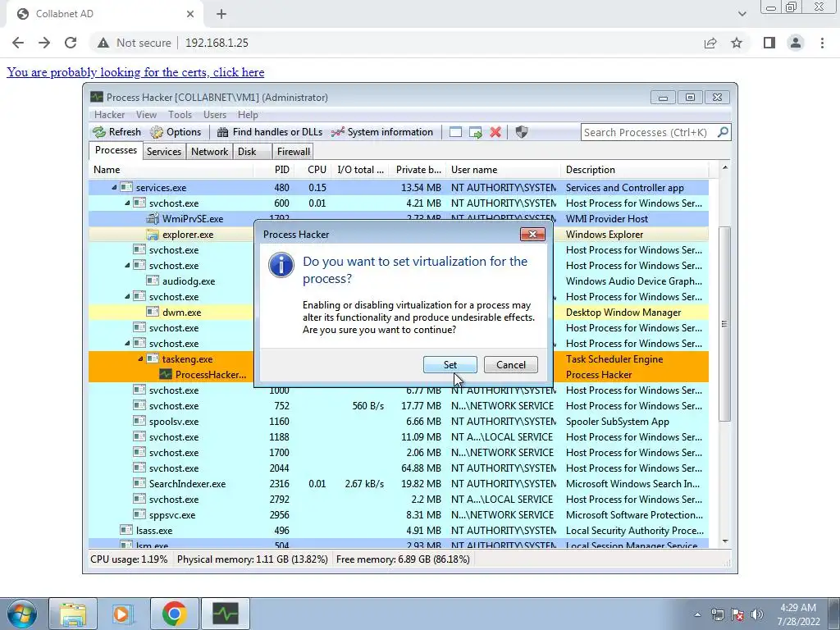840x630 pixels.
Task: Collapse the taskeng.exe tree node
Action: click(140, 359)
